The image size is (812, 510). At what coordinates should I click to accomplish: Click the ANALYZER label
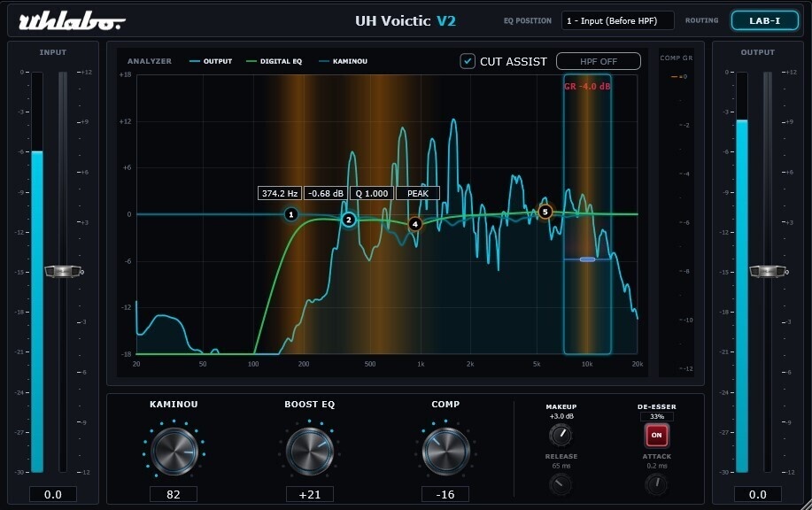point(149,61)
